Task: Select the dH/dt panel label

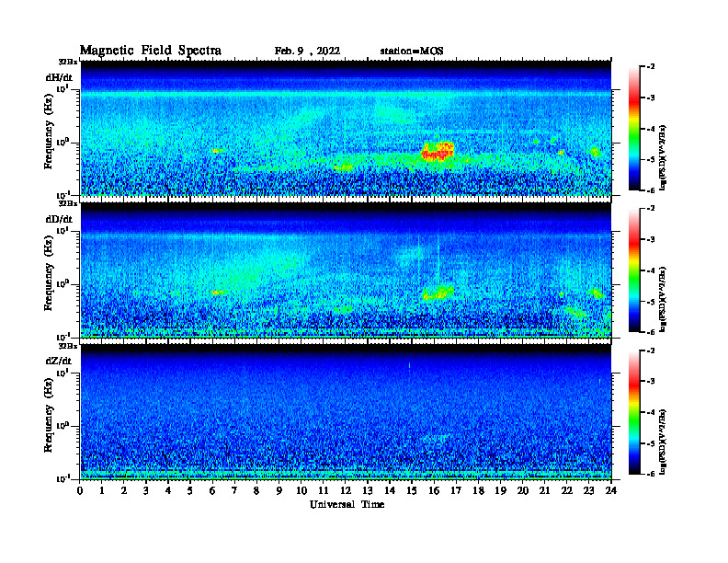Action: (59, 77)
